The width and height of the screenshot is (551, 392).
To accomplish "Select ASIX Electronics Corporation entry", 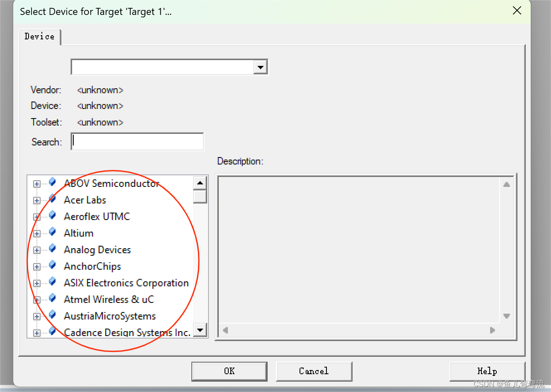I will pyautogui.click(x=126, y=283).
